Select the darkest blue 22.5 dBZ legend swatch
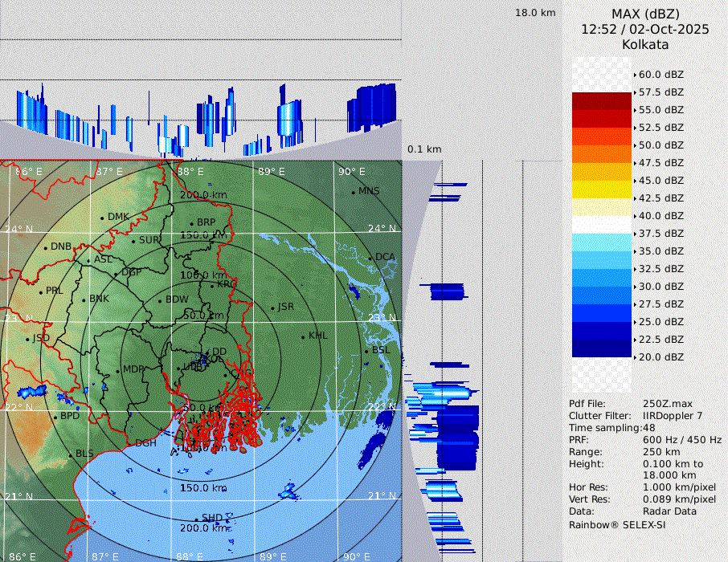 601,348
